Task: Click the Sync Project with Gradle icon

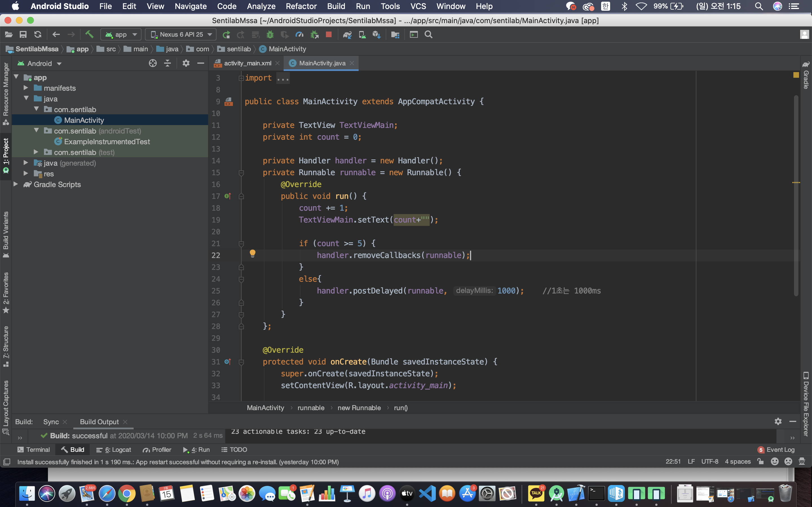Action: 347,34
